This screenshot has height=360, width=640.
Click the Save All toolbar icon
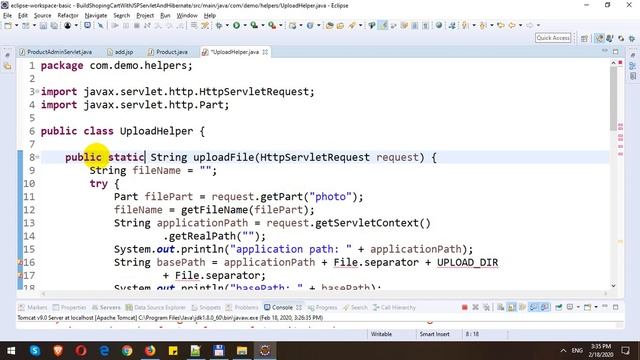point(54,25)
